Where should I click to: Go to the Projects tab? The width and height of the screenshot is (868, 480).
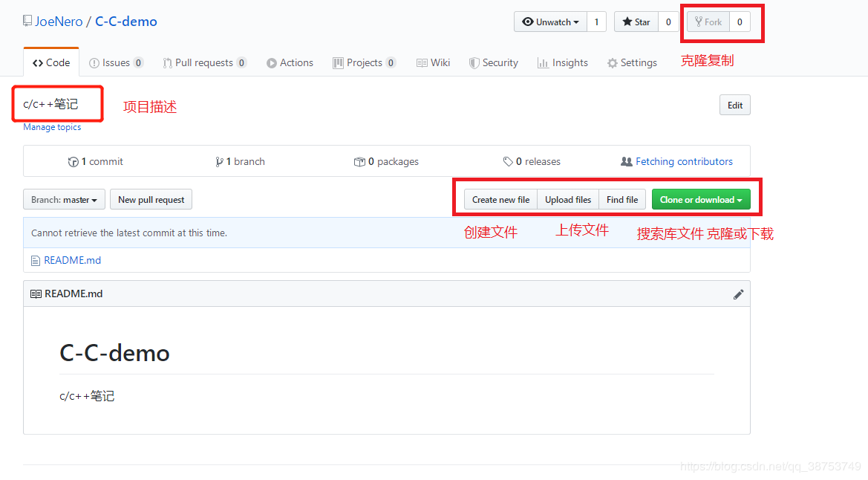[x=365, y=62]
